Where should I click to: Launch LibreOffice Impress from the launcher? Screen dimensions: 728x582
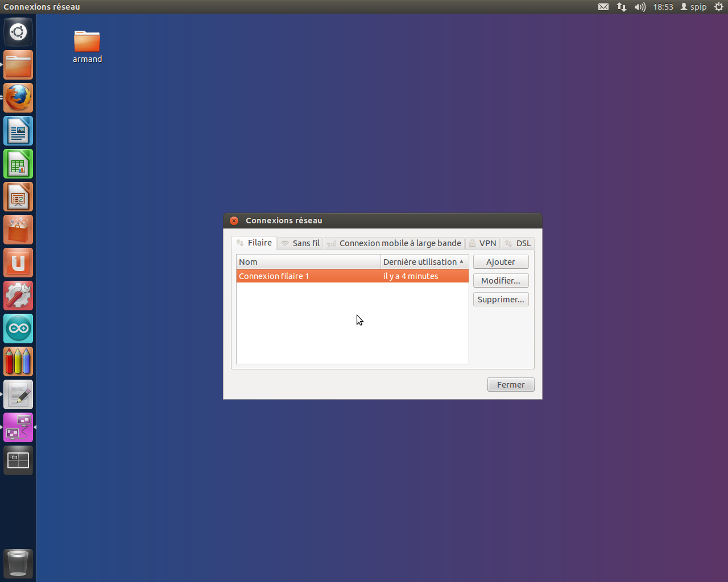pos(18,197)
